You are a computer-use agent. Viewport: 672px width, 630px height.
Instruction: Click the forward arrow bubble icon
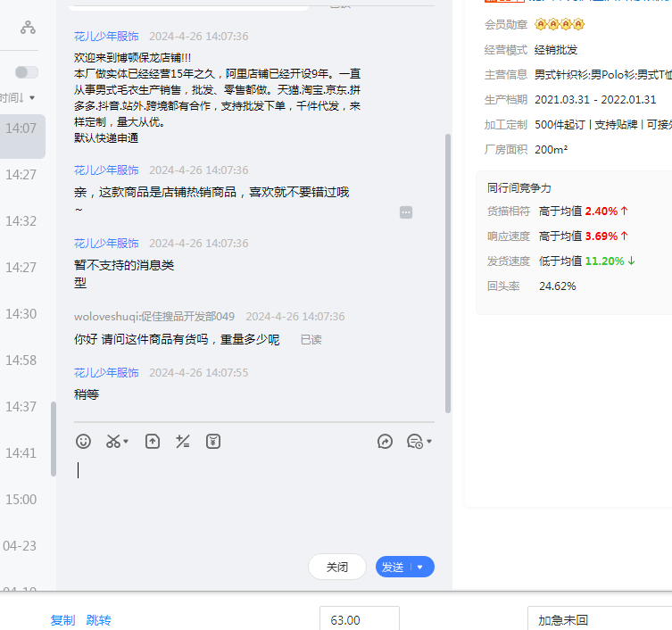[386, 441]
